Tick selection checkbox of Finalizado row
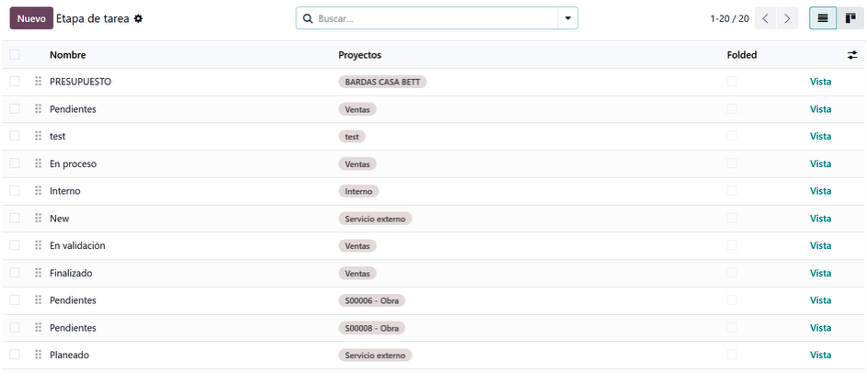Viewport: 867px width, 379px height. coord(14,272)
